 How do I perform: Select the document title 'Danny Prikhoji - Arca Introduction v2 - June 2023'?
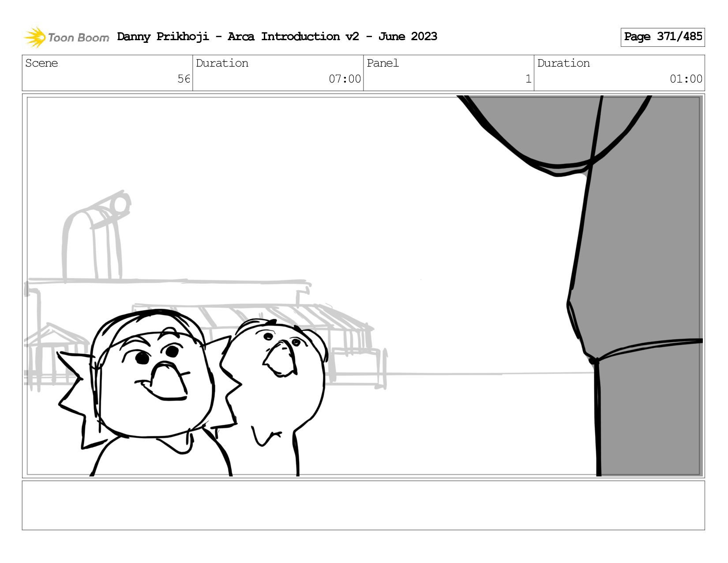tap(277, 37)
